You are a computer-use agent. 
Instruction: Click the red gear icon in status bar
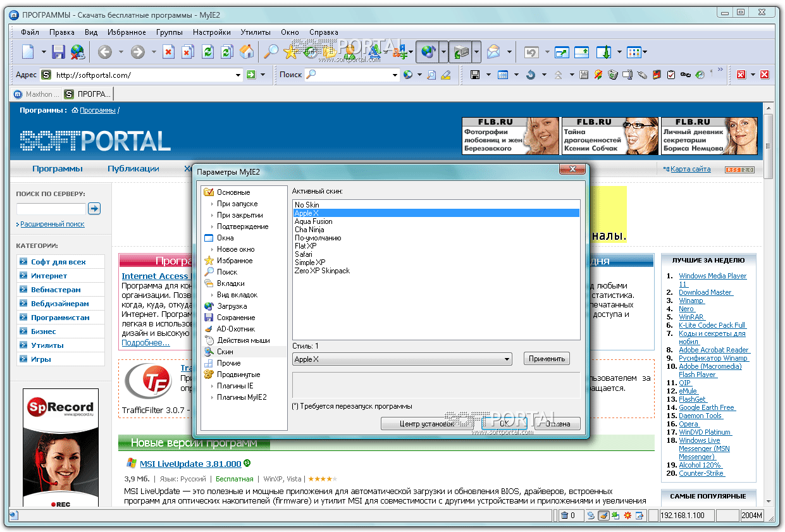coord(627,516)
